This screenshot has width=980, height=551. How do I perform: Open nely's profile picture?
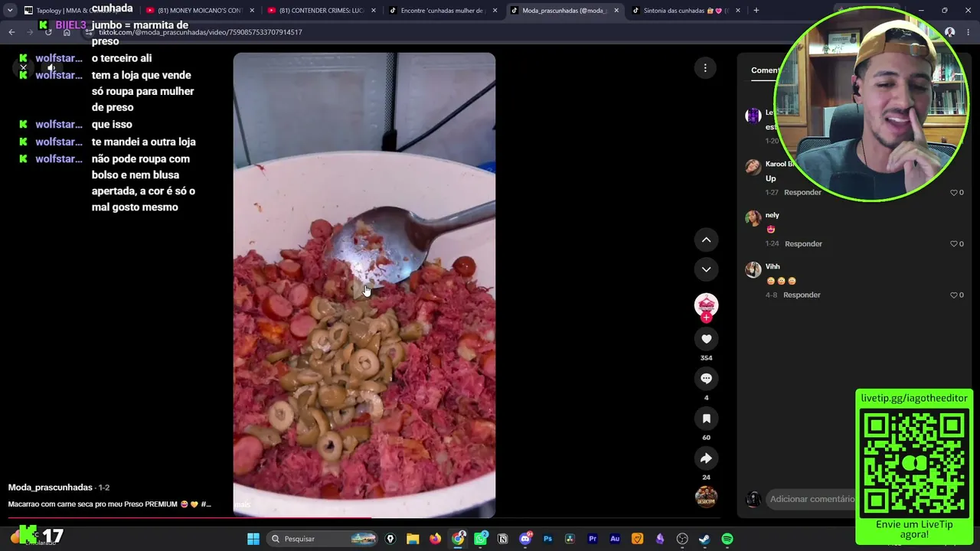pos(753,218)
